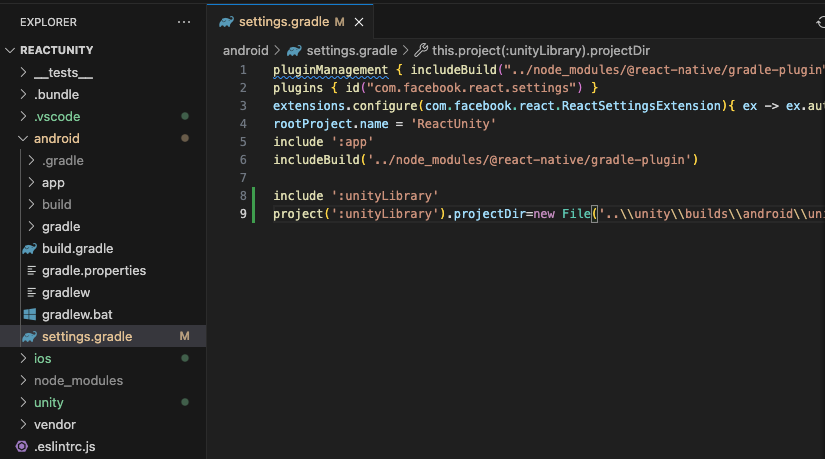Click new File on line 9
The image size is (825, 459).
point(562,214)
